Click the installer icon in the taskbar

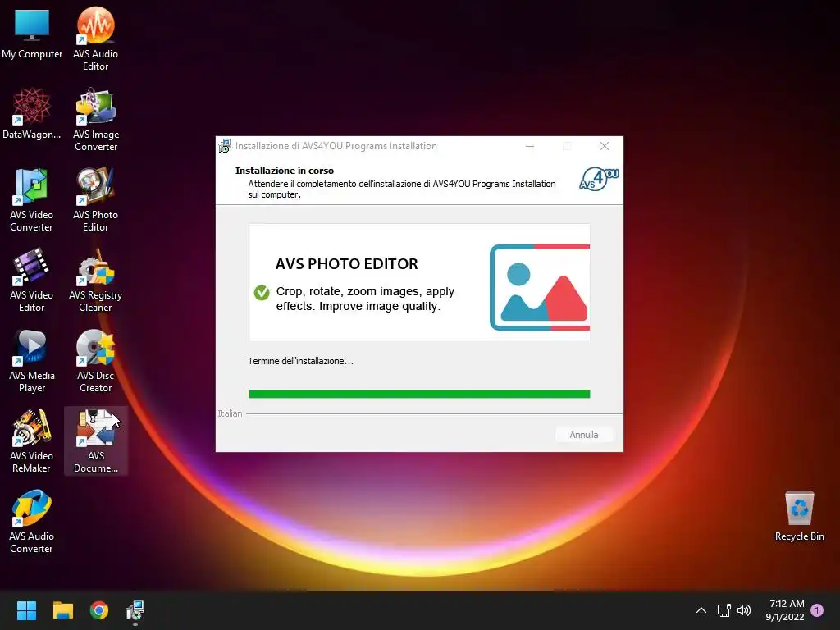tap(135, 610)
